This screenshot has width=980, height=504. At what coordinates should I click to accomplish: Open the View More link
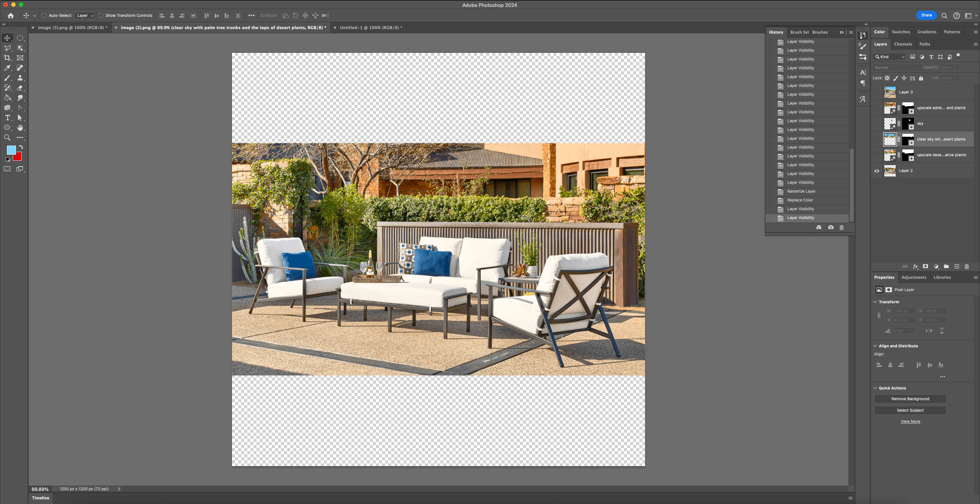tap(910, 421)
